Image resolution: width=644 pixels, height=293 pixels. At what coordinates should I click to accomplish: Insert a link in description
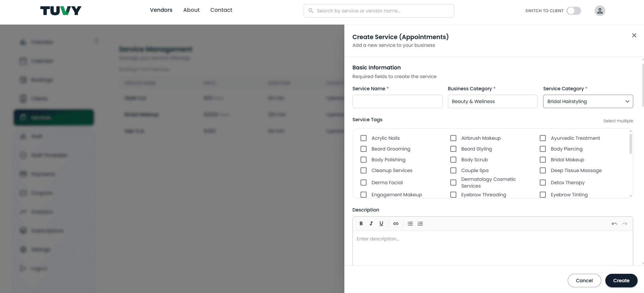point(396,224)
